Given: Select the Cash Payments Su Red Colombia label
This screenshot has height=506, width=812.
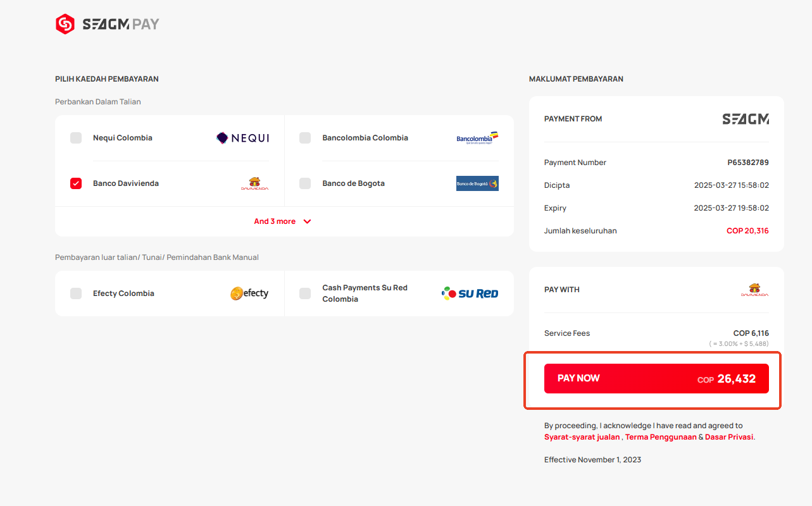Looking at the screenshot, I should pos(365,293).
